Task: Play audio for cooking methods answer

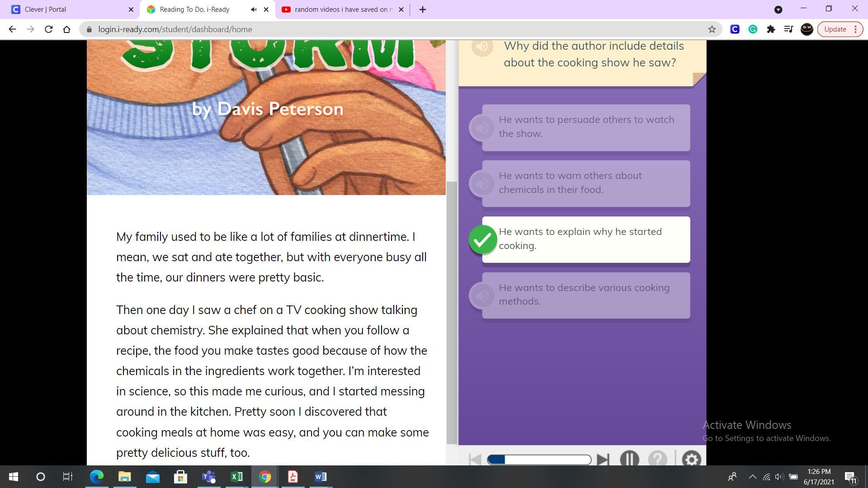Action: coord(482,296)
